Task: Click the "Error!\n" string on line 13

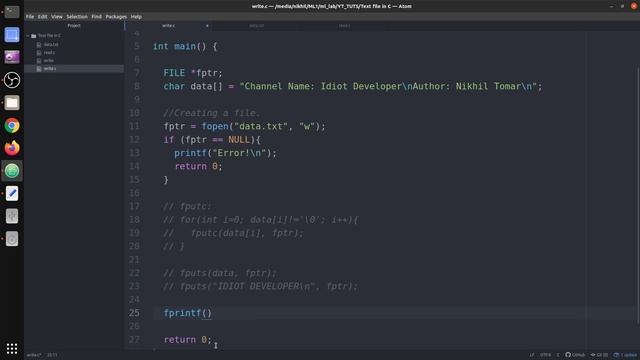Action: pyautogui.click(x=239, y=153)
